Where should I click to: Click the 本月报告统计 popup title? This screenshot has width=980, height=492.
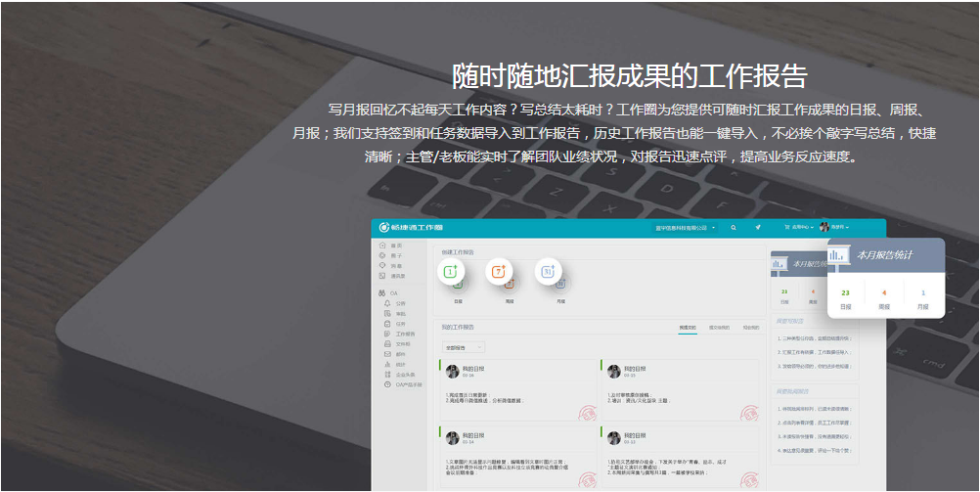coord(884,255)
